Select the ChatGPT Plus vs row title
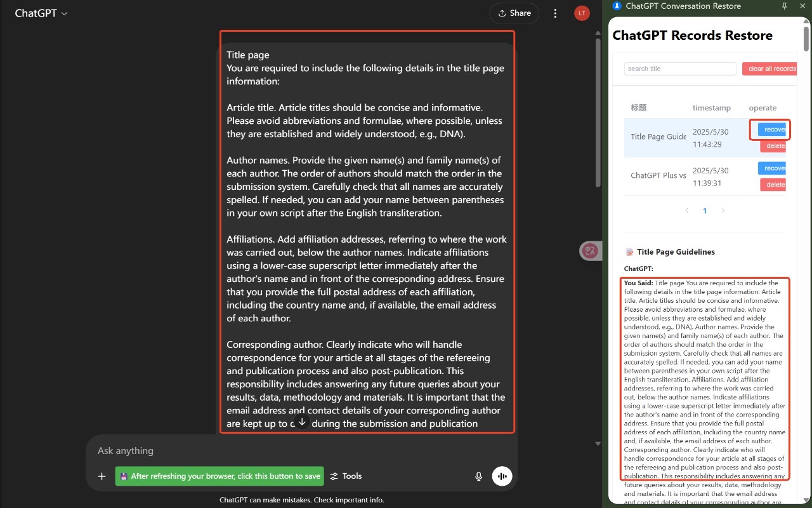The image size is (812, 508). 658,175
